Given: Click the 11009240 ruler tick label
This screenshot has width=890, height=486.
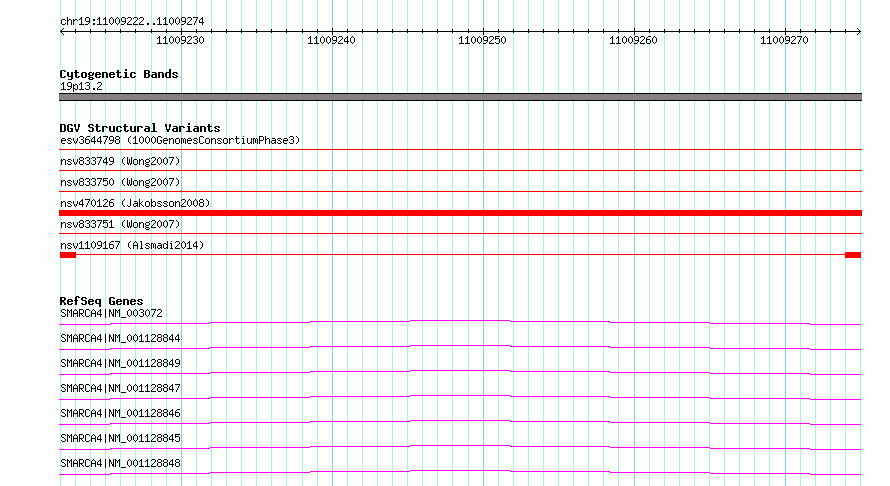Looking at the screenshot, I should point(331,40).
